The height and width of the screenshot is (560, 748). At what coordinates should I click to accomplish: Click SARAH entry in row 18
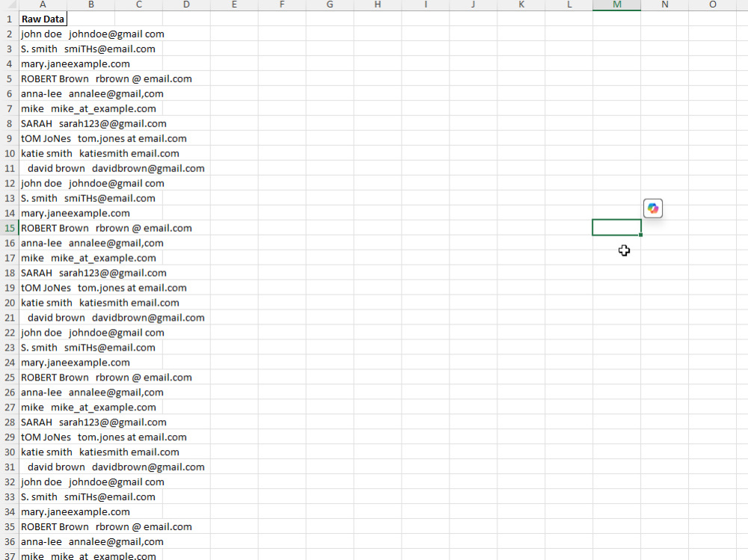(93, 274)
